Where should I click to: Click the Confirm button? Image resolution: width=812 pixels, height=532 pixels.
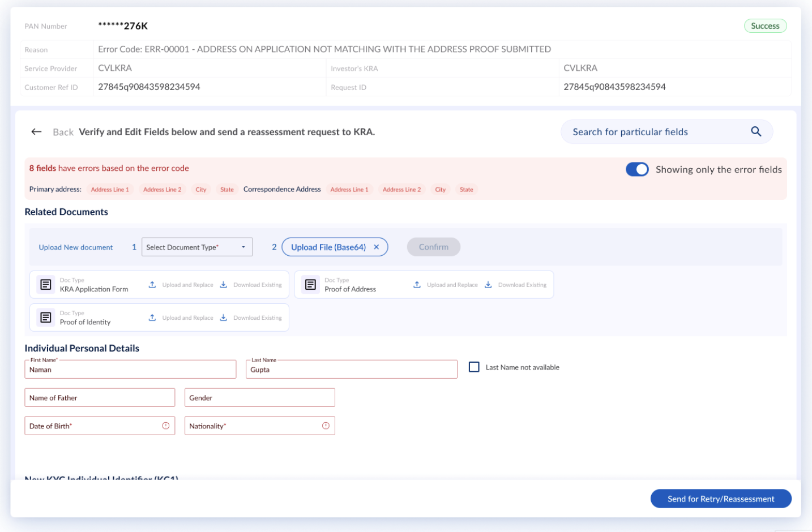[x=434, y=247]
